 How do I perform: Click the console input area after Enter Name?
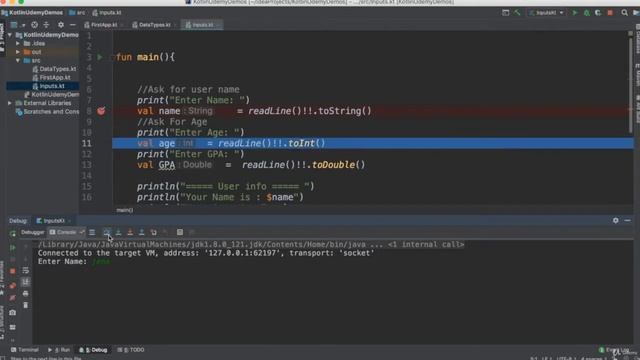click(101, 262)
